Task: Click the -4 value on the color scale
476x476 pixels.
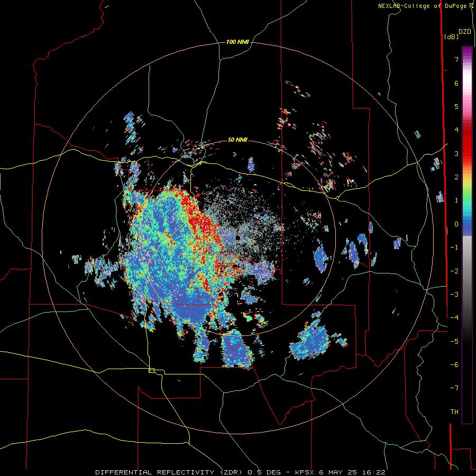Action: point(454,317)
